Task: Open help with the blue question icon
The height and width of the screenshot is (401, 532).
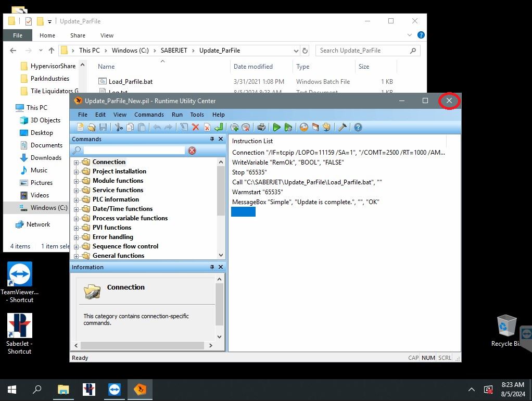Action: 358,127
